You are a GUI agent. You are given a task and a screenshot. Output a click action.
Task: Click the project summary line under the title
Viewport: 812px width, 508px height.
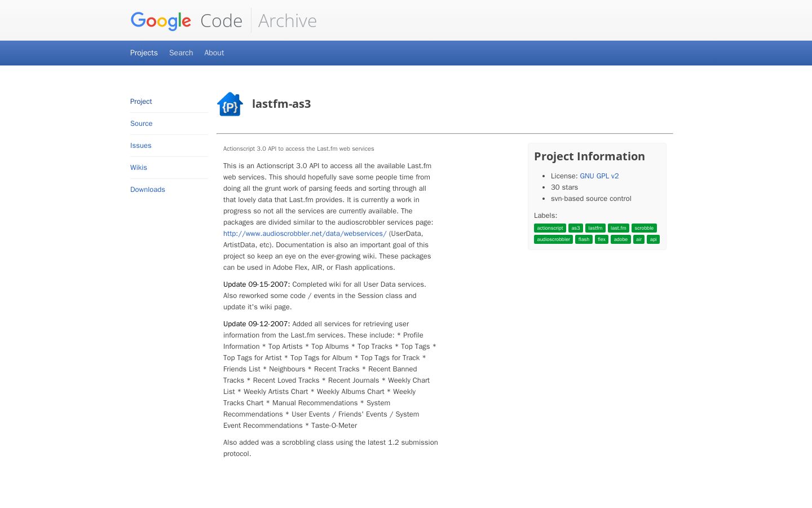[x=299, y=149]
